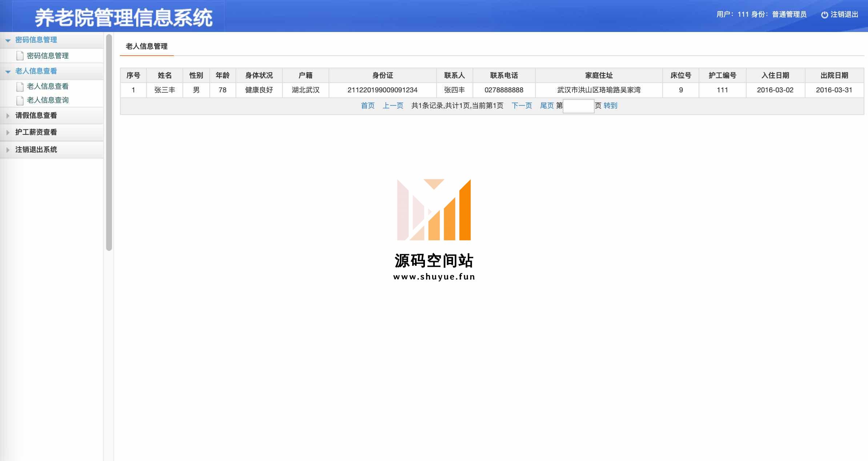
Task: Click the 姓名 column header
Action: pyautogui.click(x=165, y=75)
